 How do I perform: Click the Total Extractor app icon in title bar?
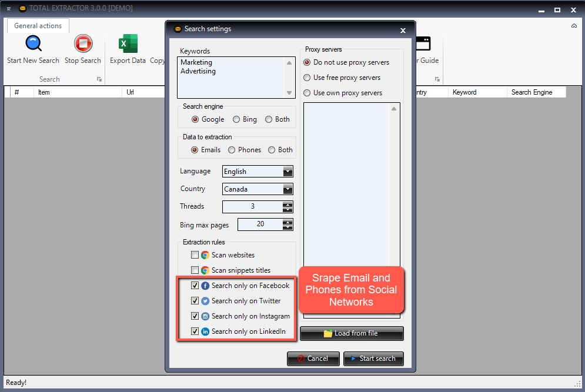tap(22, 8)
